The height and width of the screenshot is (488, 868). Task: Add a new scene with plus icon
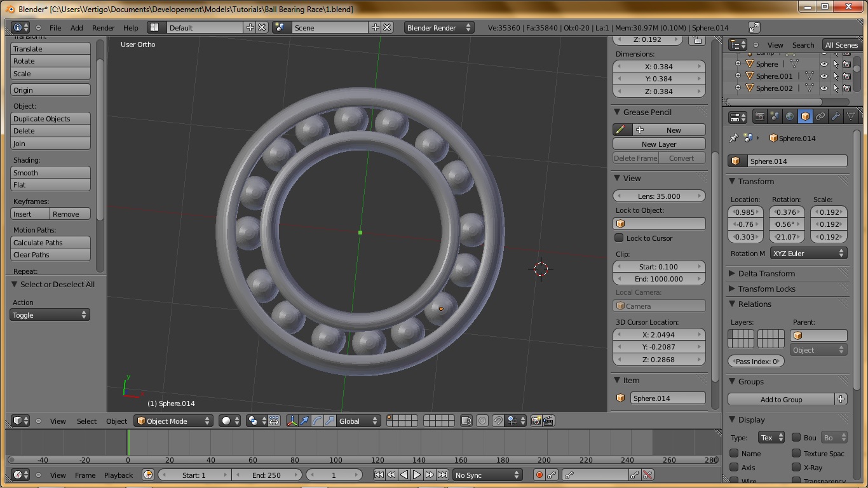[x=375, y=27]
